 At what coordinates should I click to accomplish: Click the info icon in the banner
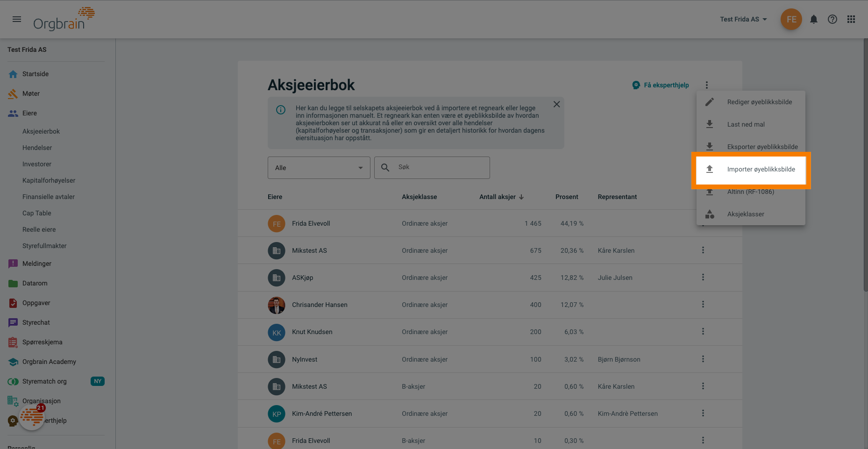(281, 110)
